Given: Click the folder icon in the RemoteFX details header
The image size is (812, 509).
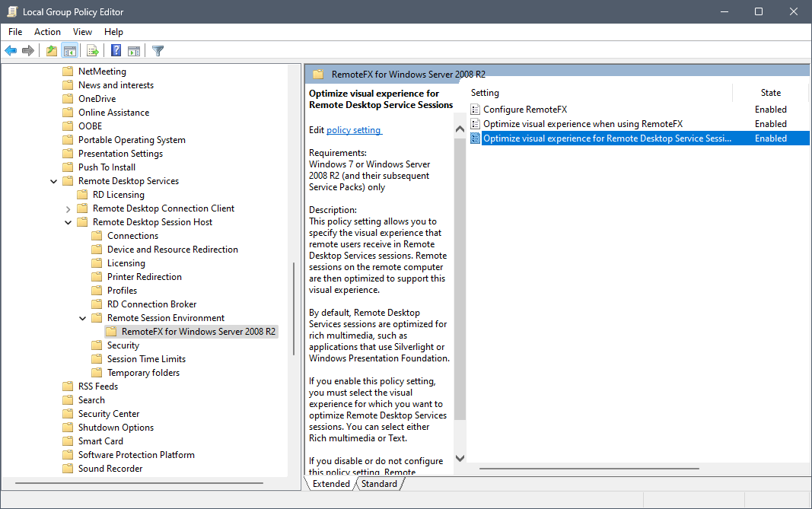Looking at the screenshot, I should [318, 75].
